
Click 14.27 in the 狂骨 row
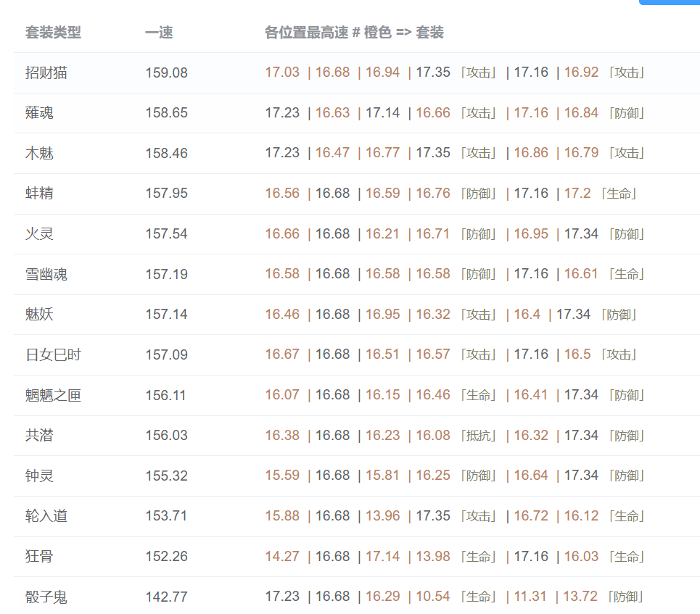[282, 556]
